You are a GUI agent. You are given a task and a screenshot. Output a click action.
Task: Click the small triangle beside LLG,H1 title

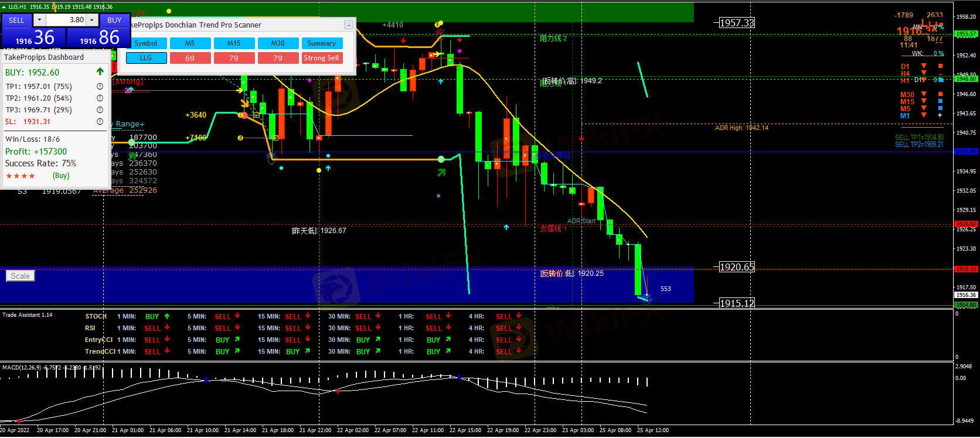4,7
